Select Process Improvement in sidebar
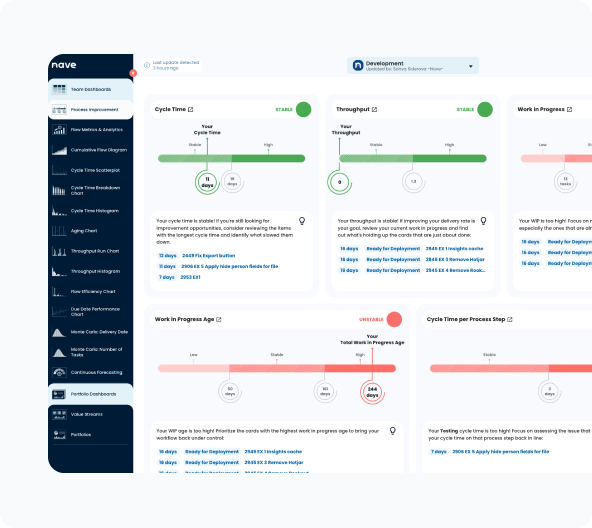The image size is (592, 528). (91, 110)
